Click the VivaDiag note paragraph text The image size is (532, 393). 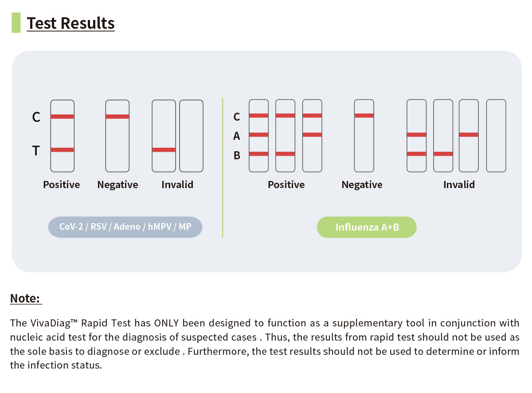click(x=264, y=344)
